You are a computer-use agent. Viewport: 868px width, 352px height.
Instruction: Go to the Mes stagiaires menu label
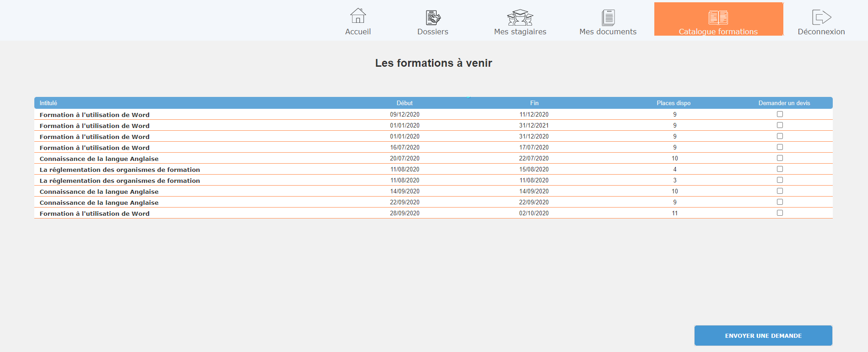[x=520, y=32]
